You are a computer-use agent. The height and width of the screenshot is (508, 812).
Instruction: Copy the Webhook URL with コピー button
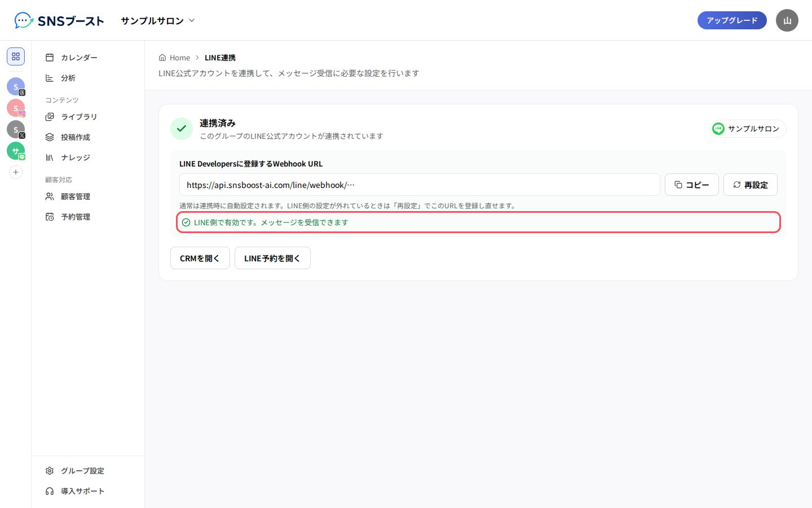coord(692,185)
